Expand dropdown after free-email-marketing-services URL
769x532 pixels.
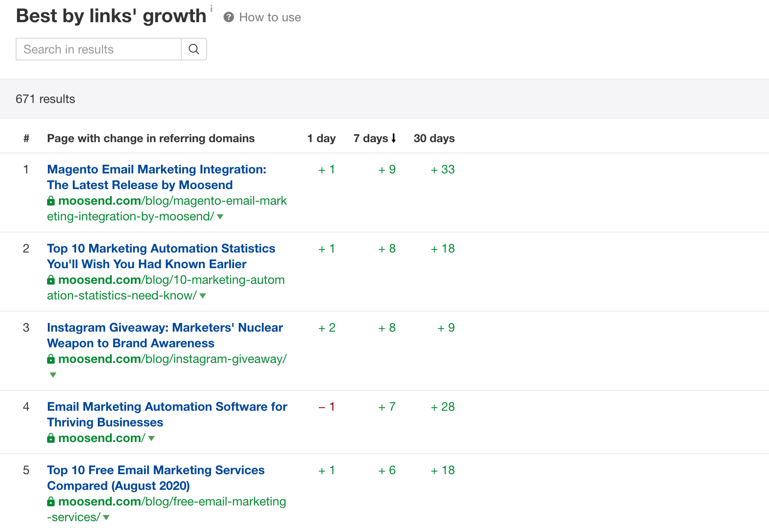(x=106, y=517)
